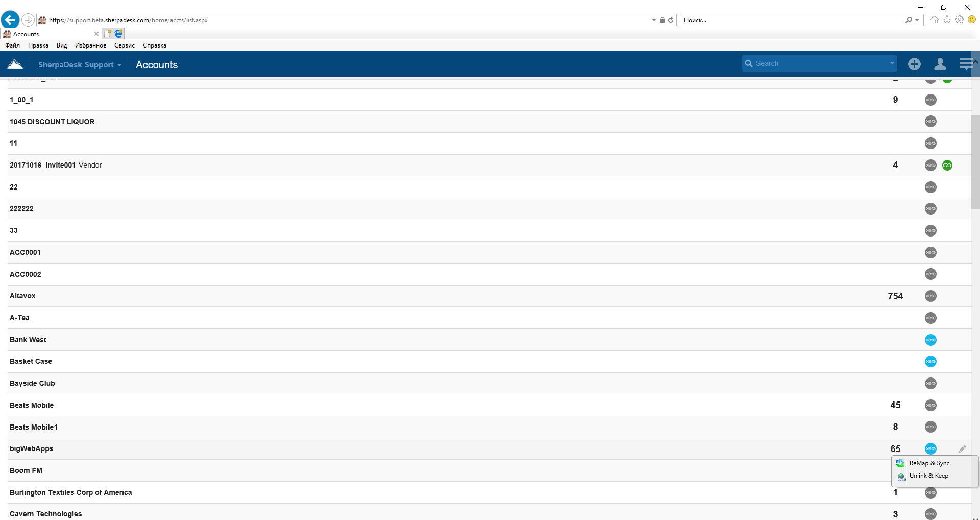Open the user profile icon

(940, 64)
